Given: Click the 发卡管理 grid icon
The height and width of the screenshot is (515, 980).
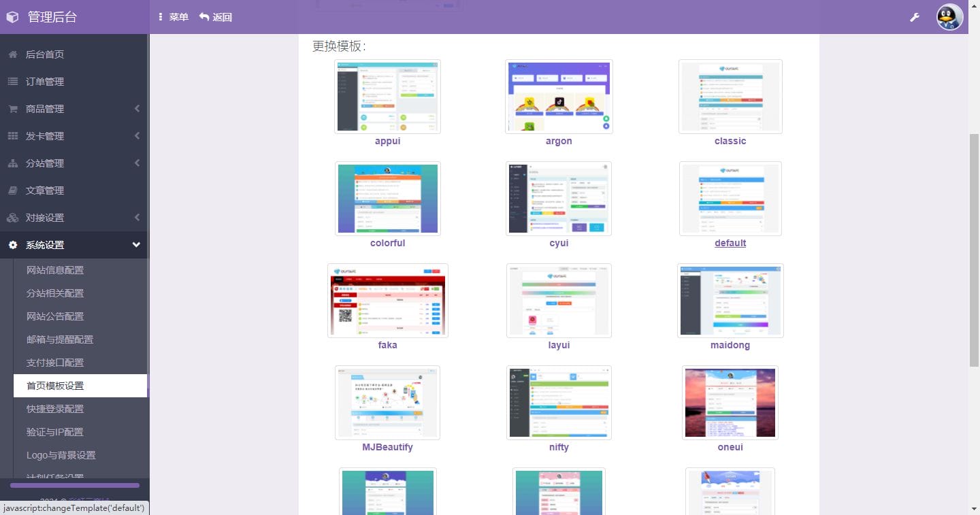Looking at the screenshot, I should (12, 135).
